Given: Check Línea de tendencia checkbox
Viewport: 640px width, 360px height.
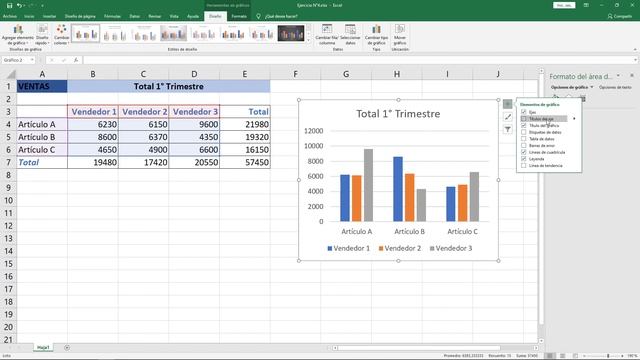Looking at the screenshot, I should click(x=524, y=166).
